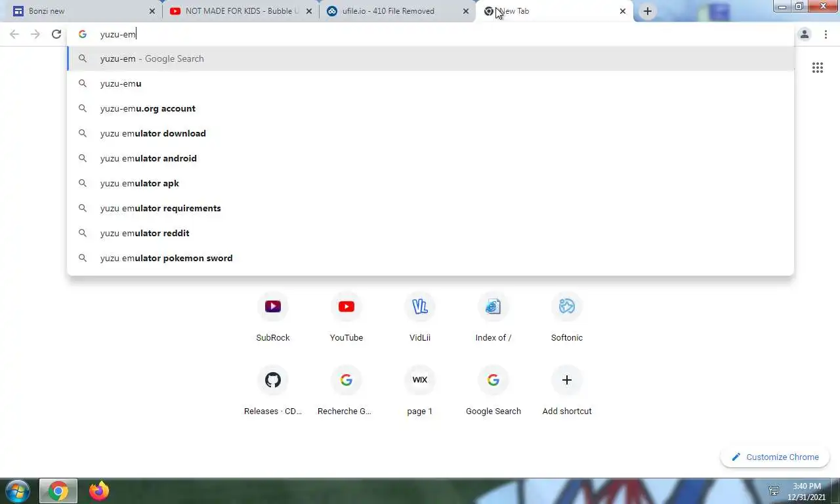Select the 'yuzu-em - Google Search' suggestion
Viewport: 840px width, 504px height.
(430, 58)
